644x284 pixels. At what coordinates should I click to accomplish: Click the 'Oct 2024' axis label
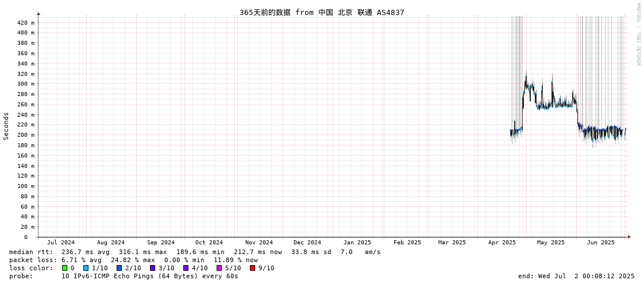coord(209,243)
